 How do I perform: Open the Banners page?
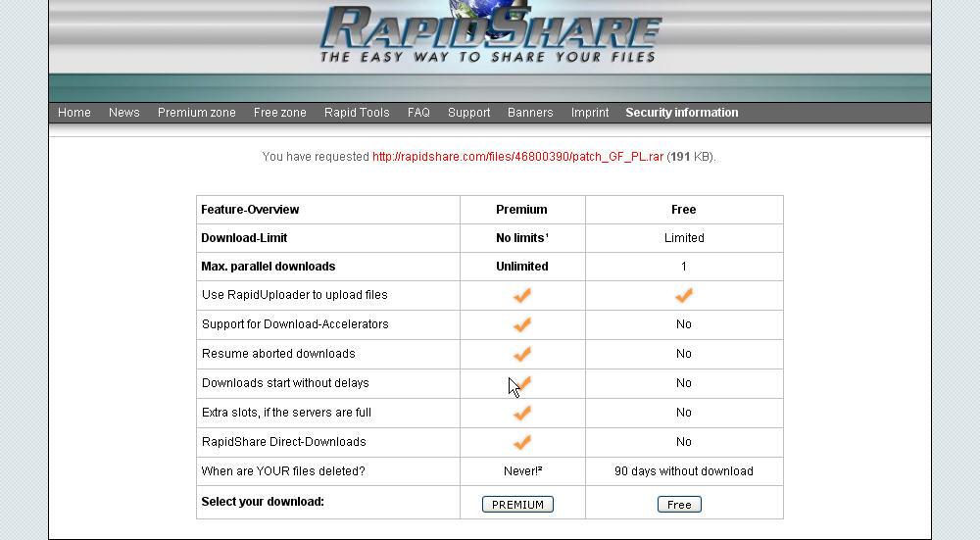pos(530,113)
